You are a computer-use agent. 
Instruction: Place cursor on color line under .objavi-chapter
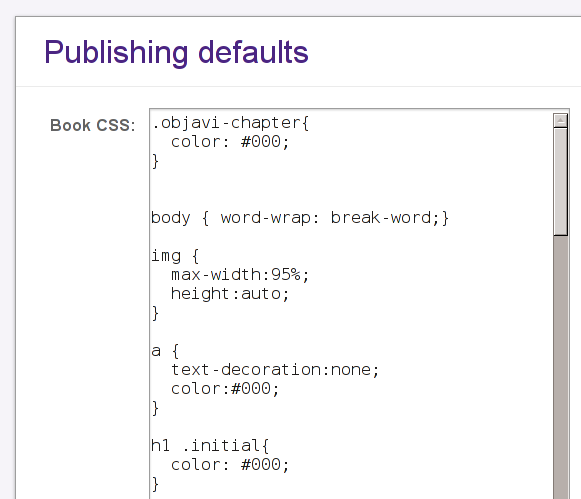[x=230, y=142]
